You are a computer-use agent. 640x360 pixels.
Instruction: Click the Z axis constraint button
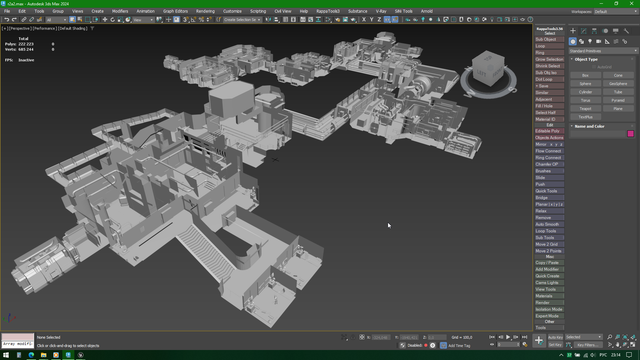pos(379,19)
